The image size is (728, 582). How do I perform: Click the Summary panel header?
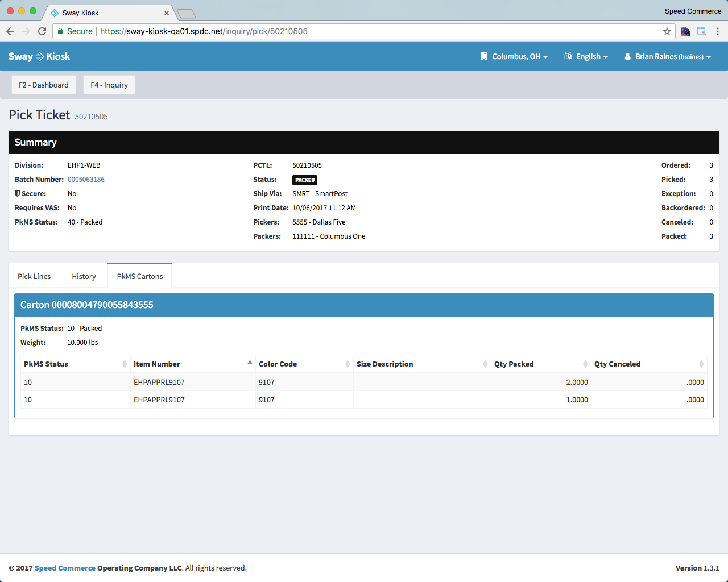364,143
